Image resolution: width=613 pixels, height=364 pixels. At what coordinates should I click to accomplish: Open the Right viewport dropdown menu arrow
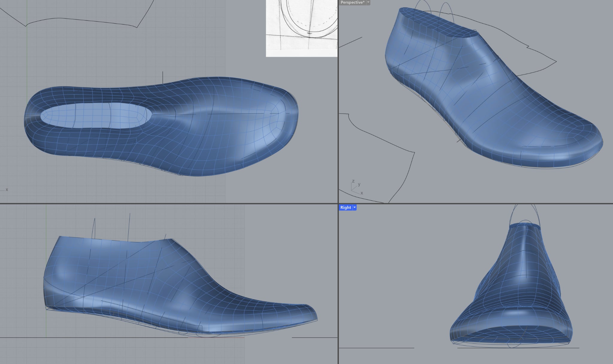coord(355,207)
